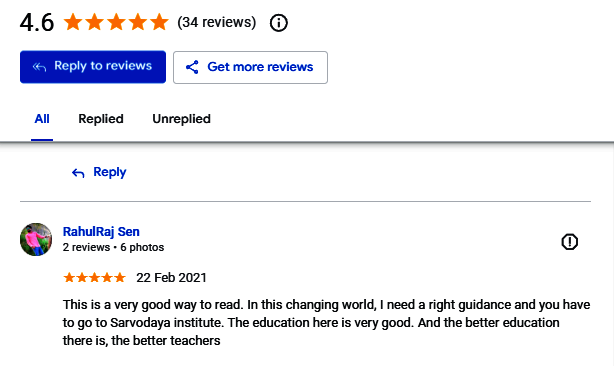Screen dimensions: 616x392
Task: Click the reply-all arrows icon in Reply to reviews
Action: click(39, 67)
